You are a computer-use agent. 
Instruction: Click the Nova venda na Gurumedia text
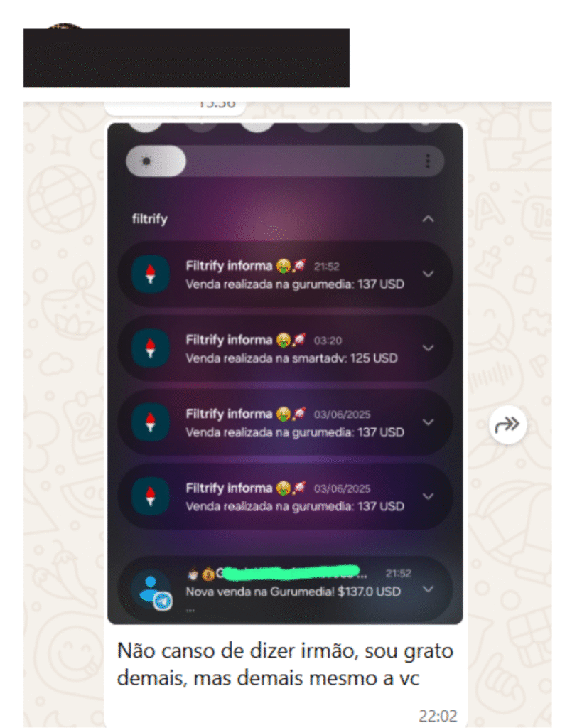point(293,591)
